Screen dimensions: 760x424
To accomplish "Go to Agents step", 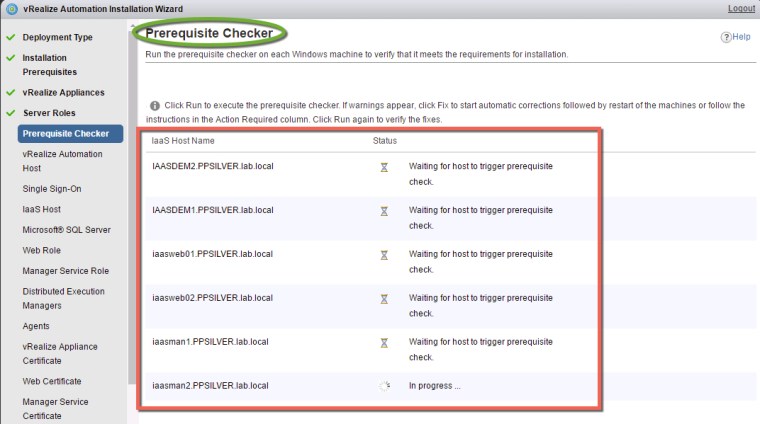I will (36, 326).
